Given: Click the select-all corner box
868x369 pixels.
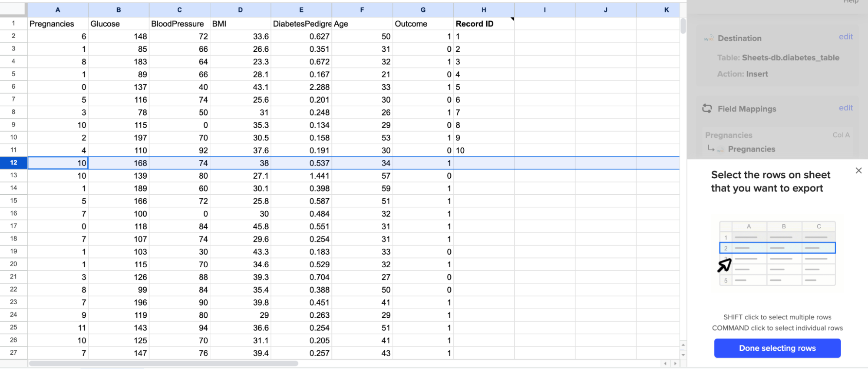Looking at the screenshot, I should [13, 10].
